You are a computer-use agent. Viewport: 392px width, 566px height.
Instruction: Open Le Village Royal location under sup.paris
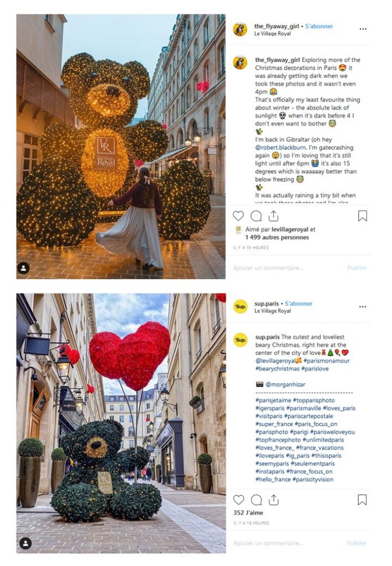tap(273, 311)
